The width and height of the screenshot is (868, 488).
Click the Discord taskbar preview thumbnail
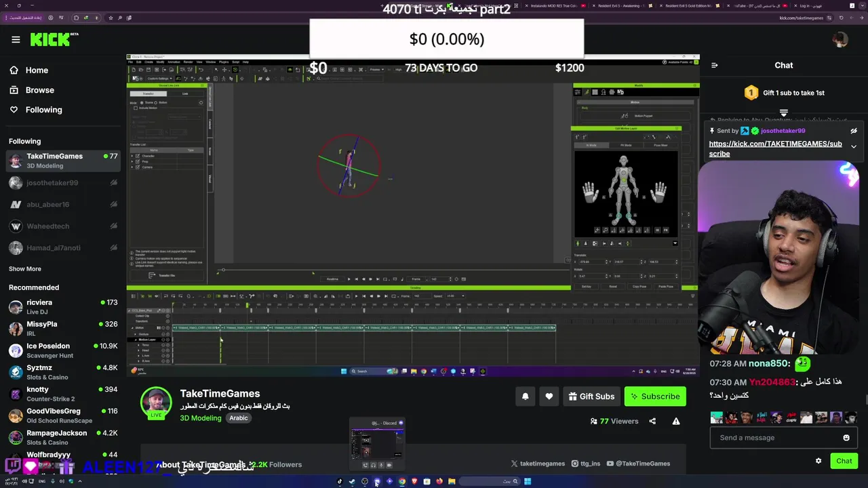pos(377,443)
